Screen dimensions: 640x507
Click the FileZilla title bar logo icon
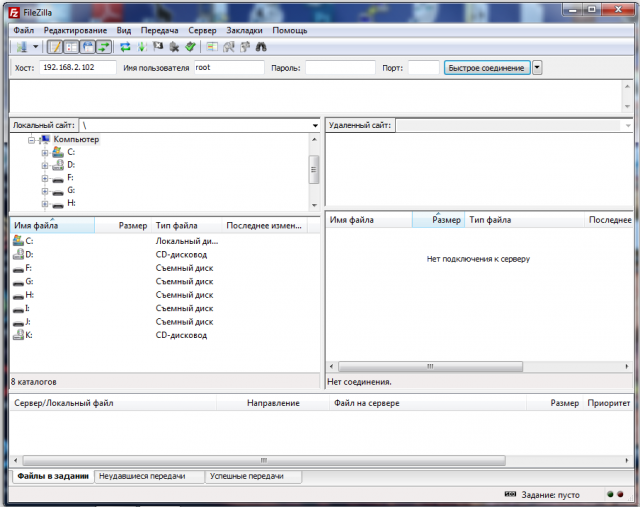click(14, 13)
